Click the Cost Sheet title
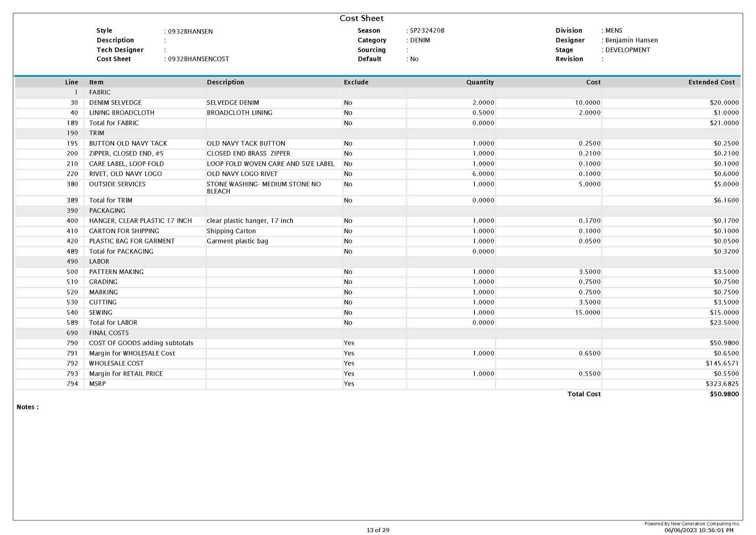The width and height of the screenshot is (756, 535). pos(361,18)
